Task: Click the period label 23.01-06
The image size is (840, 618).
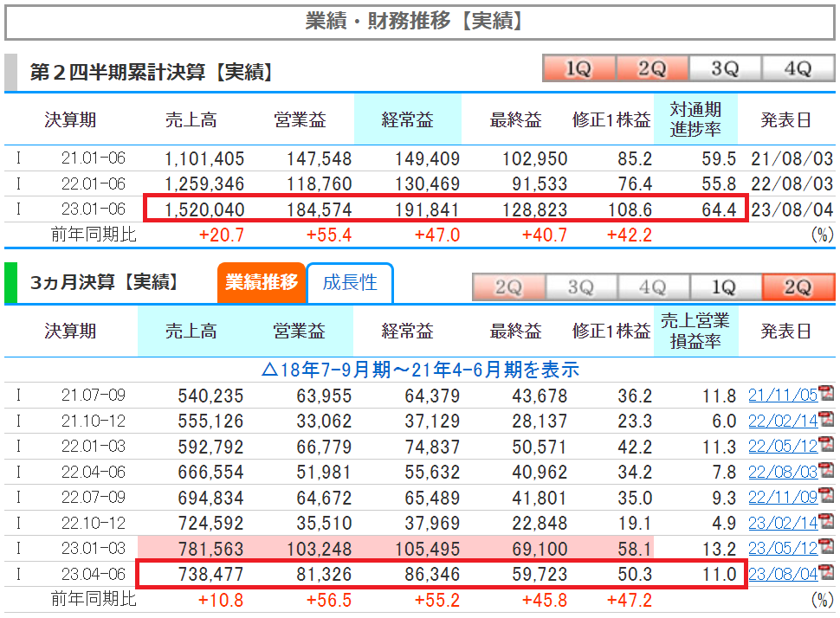Action: pos(94,209)
